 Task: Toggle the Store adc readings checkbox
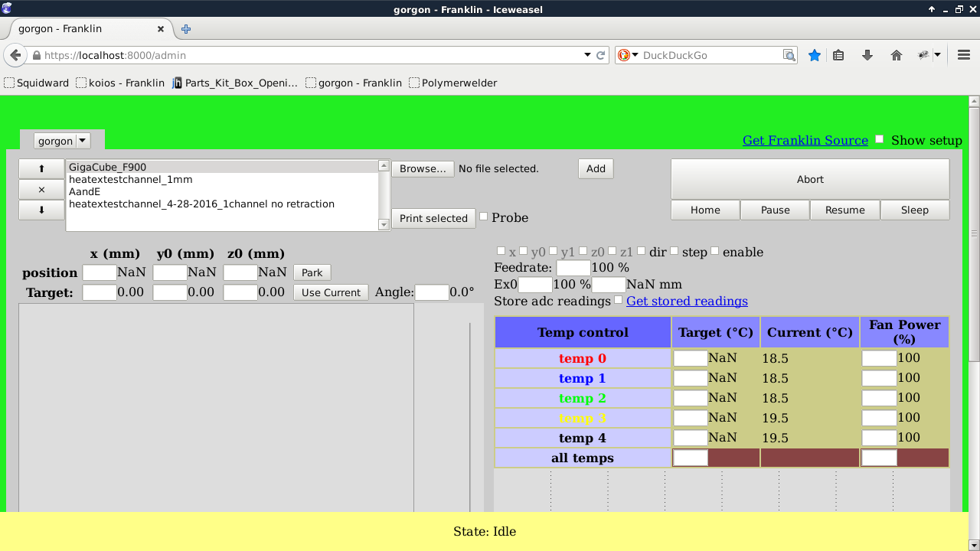(619, 300)
